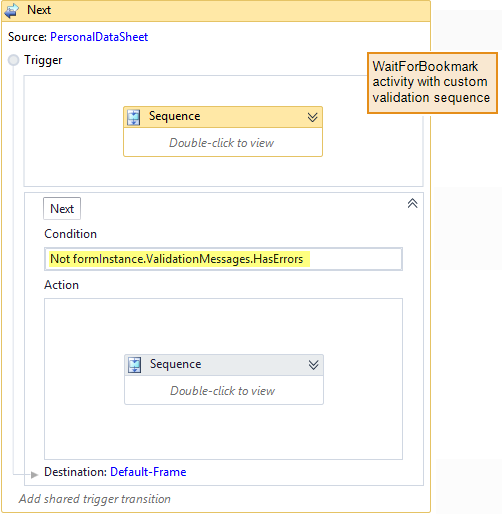Click the Action label

[x=62, y=285]
